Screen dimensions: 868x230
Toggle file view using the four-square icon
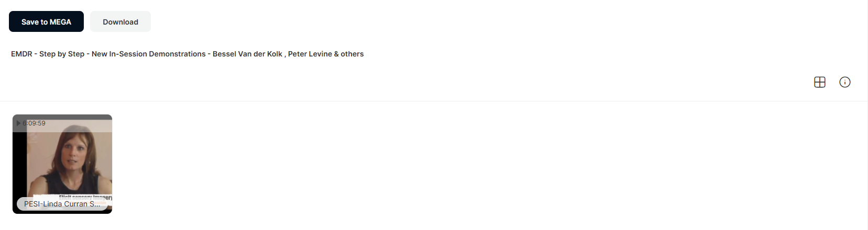point(820,82)
